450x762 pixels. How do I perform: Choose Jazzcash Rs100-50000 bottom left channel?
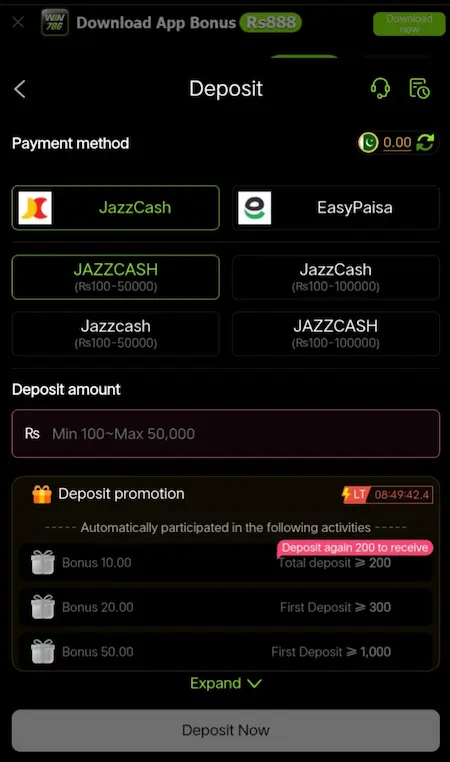click(116, 333)
